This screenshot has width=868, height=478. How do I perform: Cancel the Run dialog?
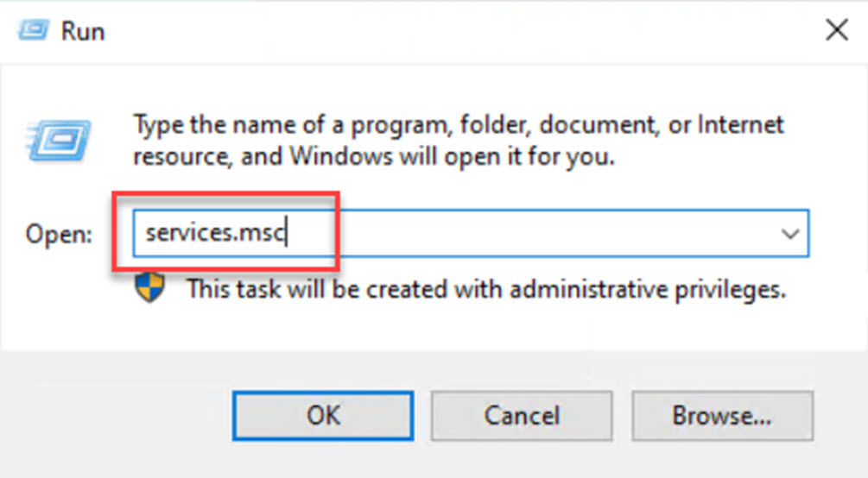(522, 415)
